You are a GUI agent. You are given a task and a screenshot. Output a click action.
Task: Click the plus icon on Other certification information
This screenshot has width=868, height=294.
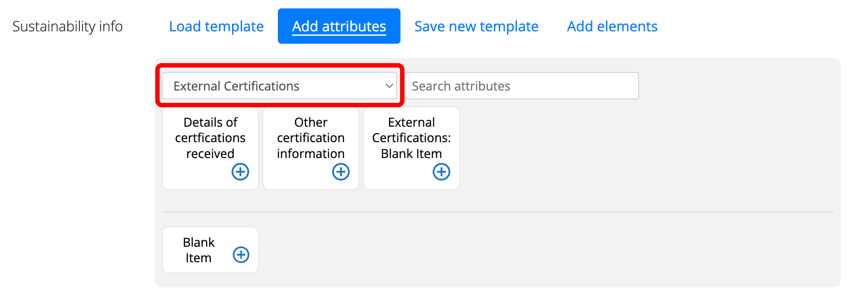(x=341, y=172)
